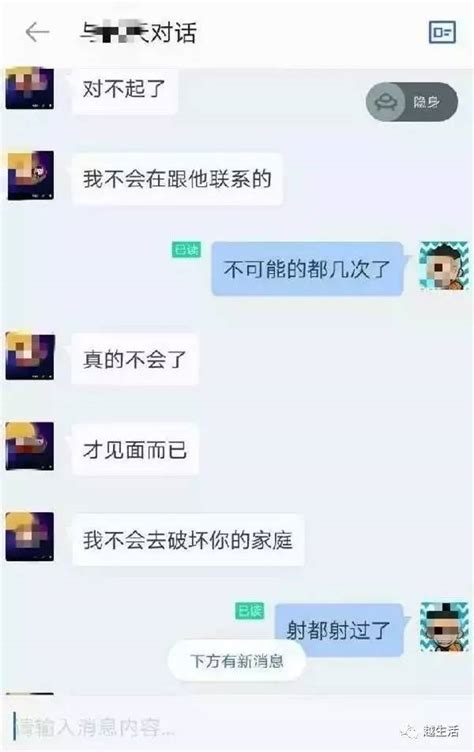Image resolution: width=474 pixels, height=752 pixels.
Task: Toggle the 隐身 invisible mode switch
Action: coord(412,102)
